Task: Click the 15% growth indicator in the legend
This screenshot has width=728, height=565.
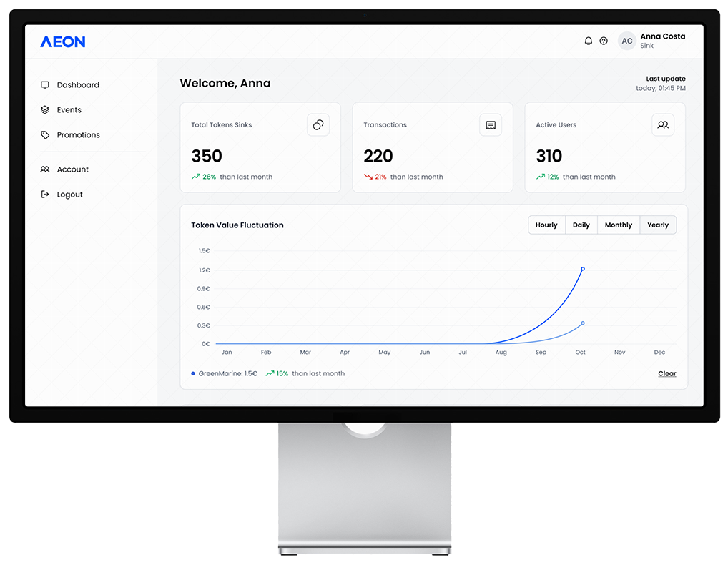Action: click(277, 373)
